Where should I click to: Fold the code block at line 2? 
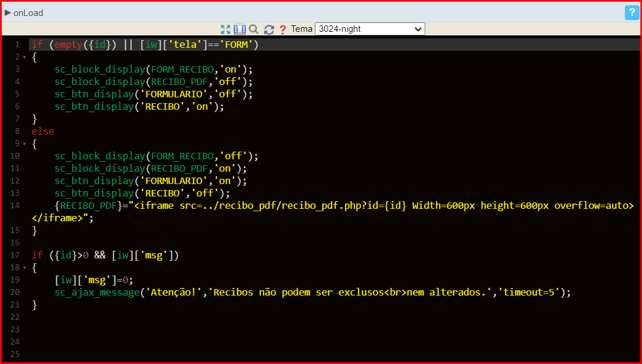click(24, 57)
